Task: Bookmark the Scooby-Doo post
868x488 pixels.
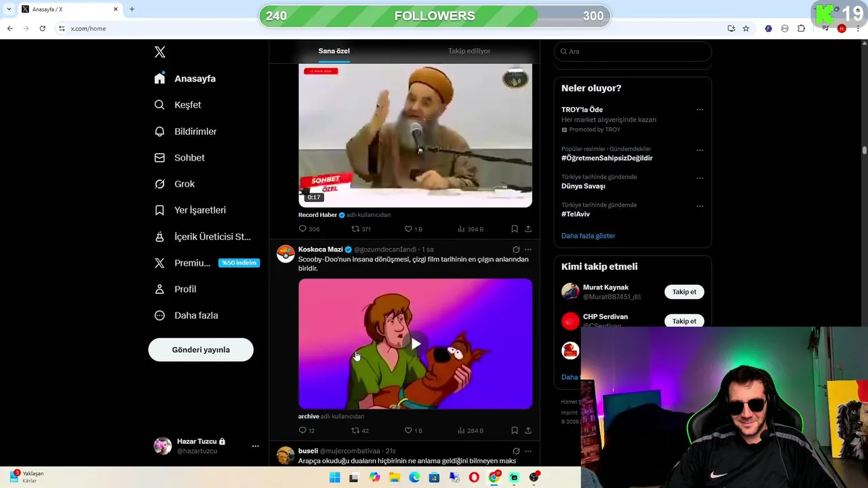Action: [515, 430]
